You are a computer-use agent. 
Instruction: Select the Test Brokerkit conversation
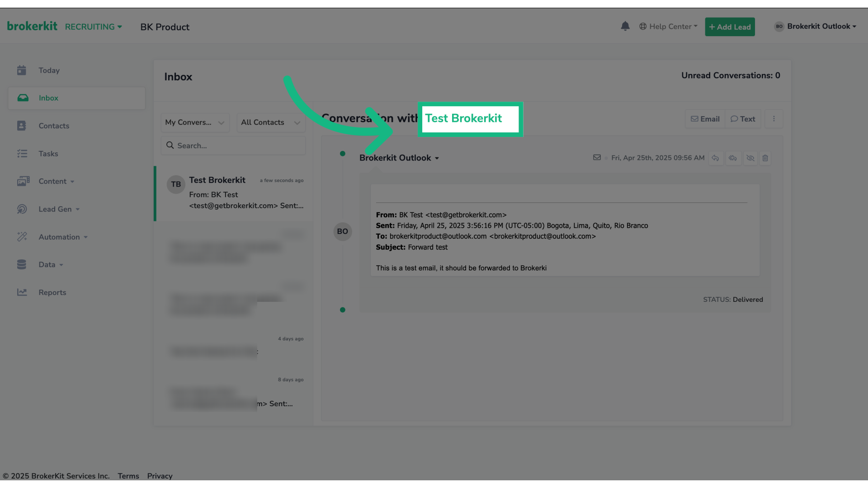[x=234, y=193]
